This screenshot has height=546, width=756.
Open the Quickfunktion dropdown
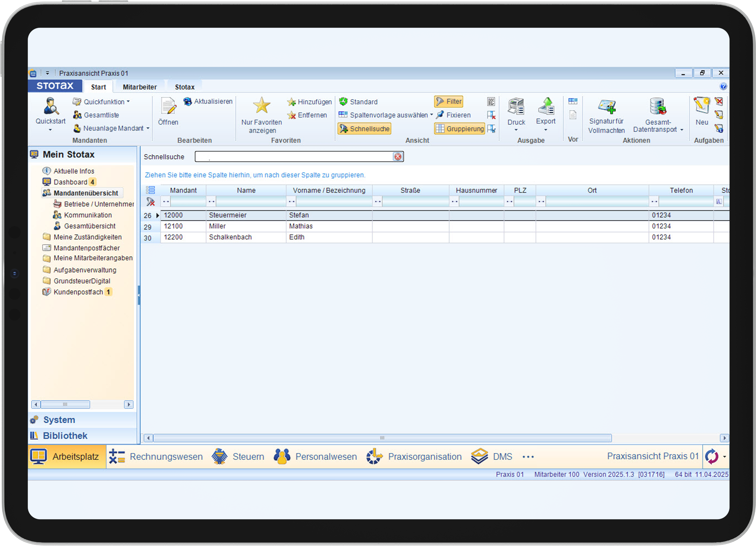click(x=101, y=102)
